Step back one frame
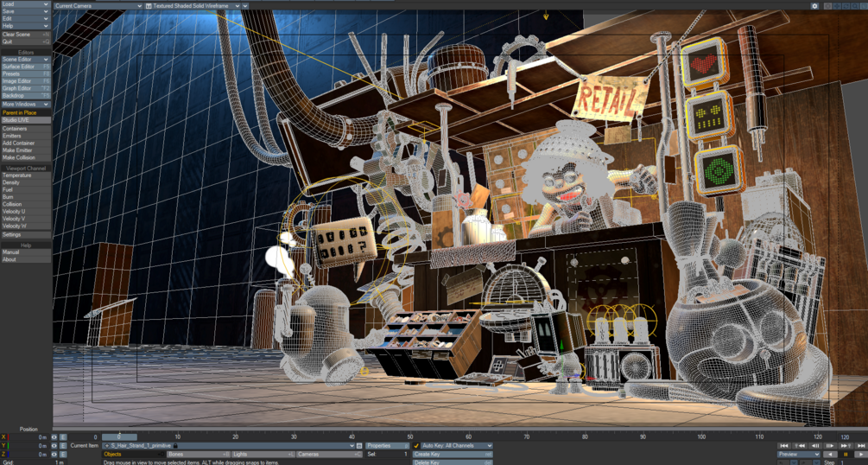The height and width of the screenshot is (465, 868). coord(814,446)
